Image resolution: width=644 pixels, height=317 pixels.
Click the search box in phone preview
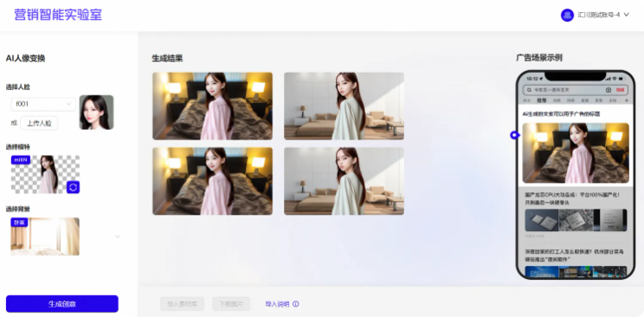[575, 89]
